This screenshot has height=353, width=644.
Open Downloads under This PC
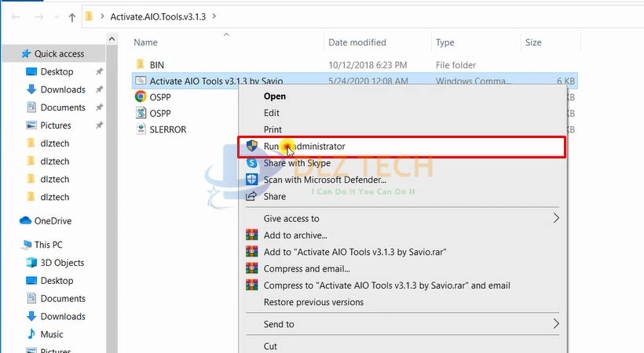click(x=63, y=316)
